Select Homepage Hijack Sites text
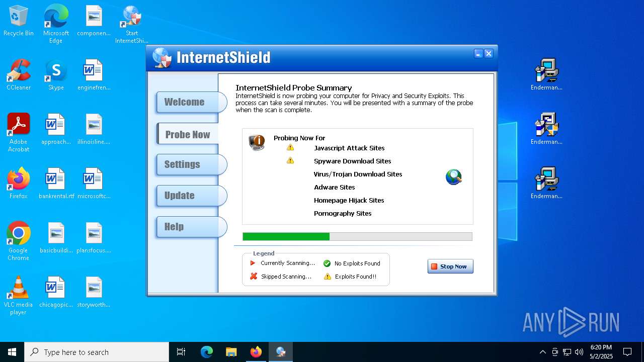This screenshot has height=362, width=644. coord(349,200)
